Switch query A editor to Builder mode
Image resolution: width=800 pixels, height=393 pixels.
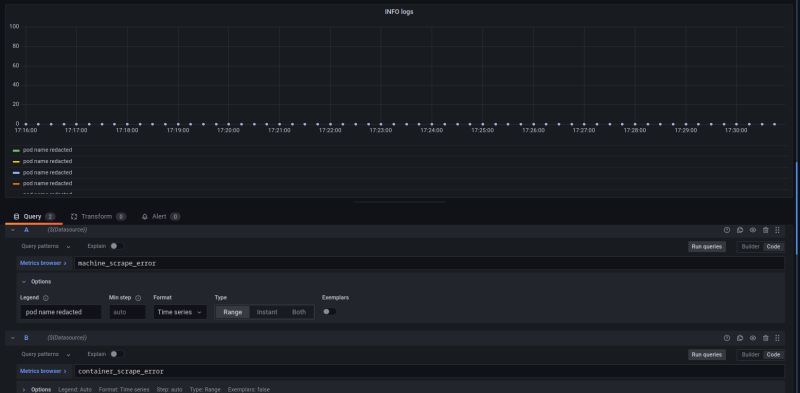(x=751, y=247)
